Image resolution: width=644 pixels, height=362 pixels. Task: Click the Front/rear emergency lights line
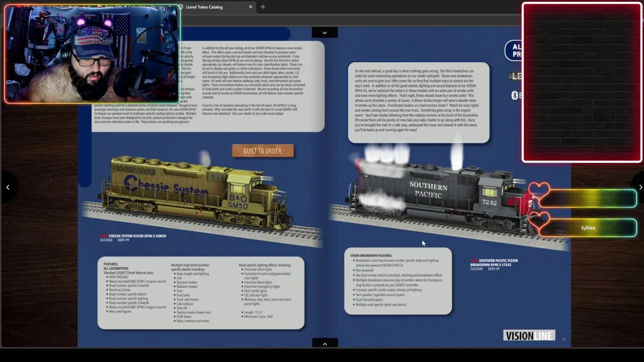[261, 287]
